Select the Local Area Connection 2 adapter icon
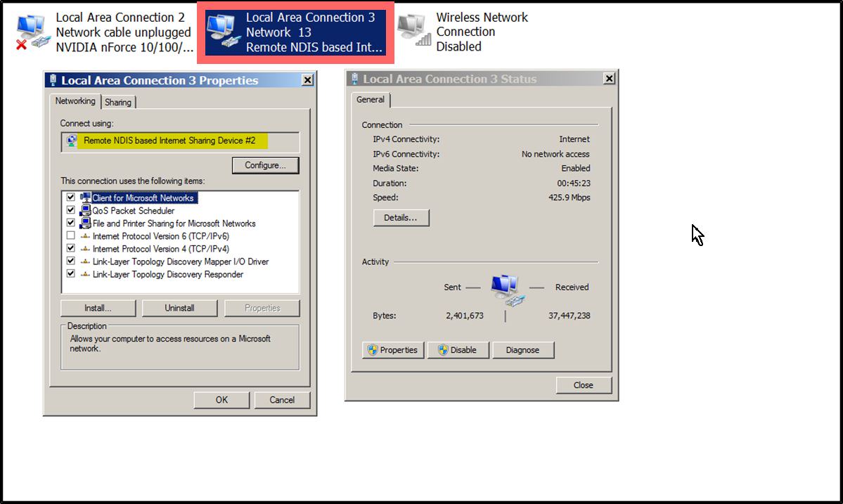 pos(33,33)
